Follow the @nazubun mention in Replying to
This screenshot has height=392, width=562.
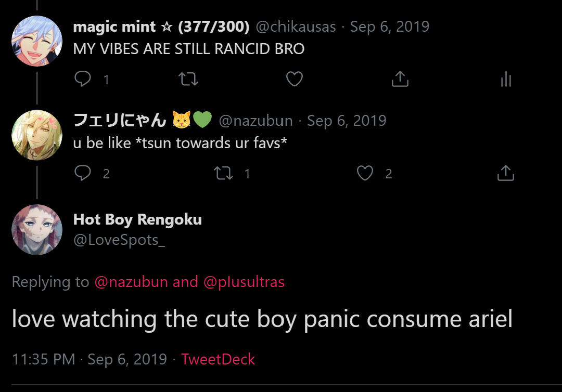point(131,282)
